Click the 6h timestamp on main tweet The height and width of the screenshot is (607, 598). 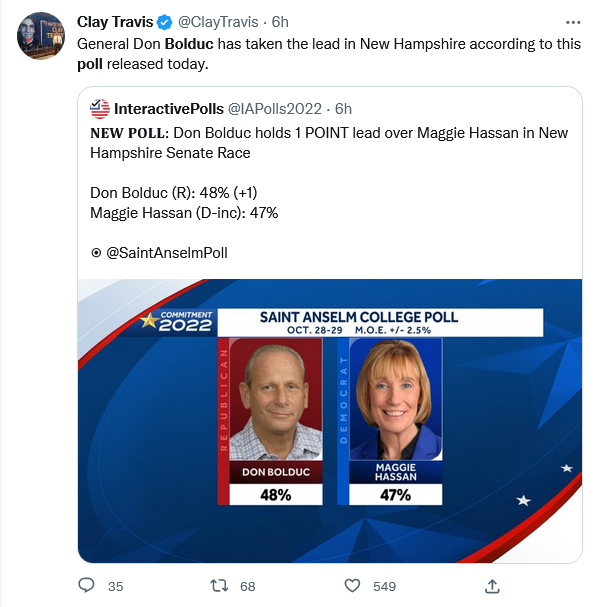click(280, 22)
